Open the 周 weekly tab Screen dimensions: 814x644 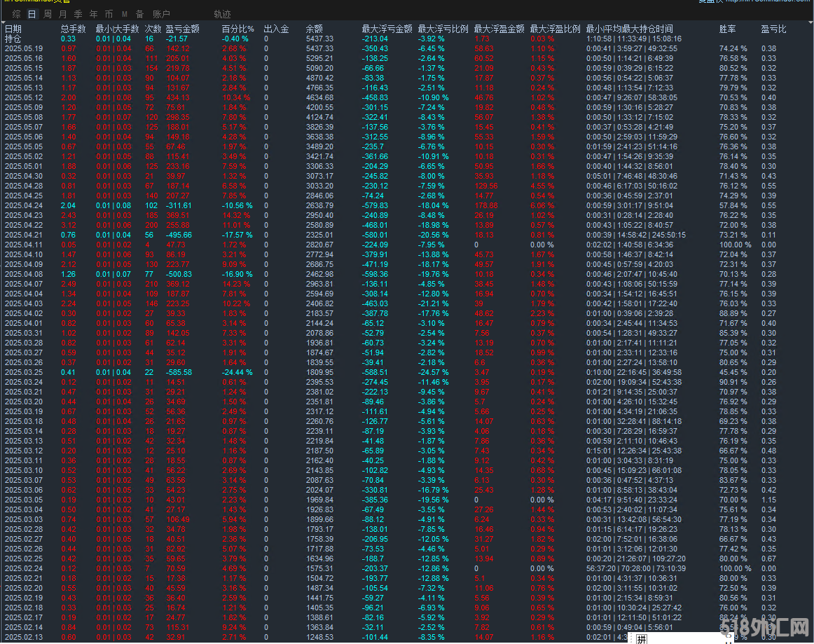(x=48, y=14)
